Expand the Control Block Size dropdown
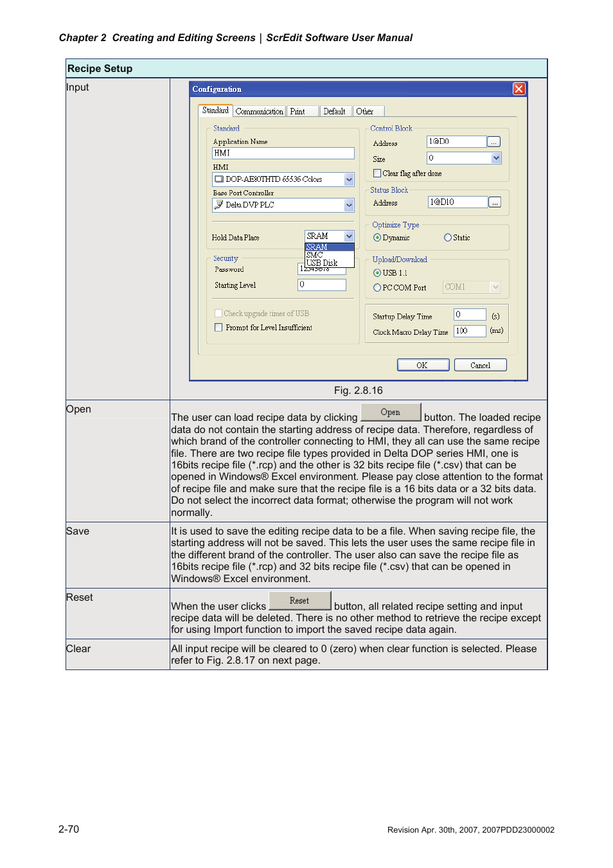Image resolution: width=613 pixels, height=868 pixels. (496, 158)
